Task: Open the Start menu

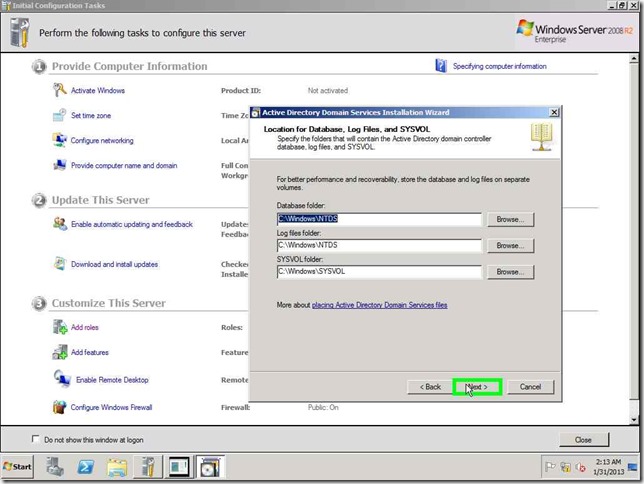Action: (x=17, y=467)
